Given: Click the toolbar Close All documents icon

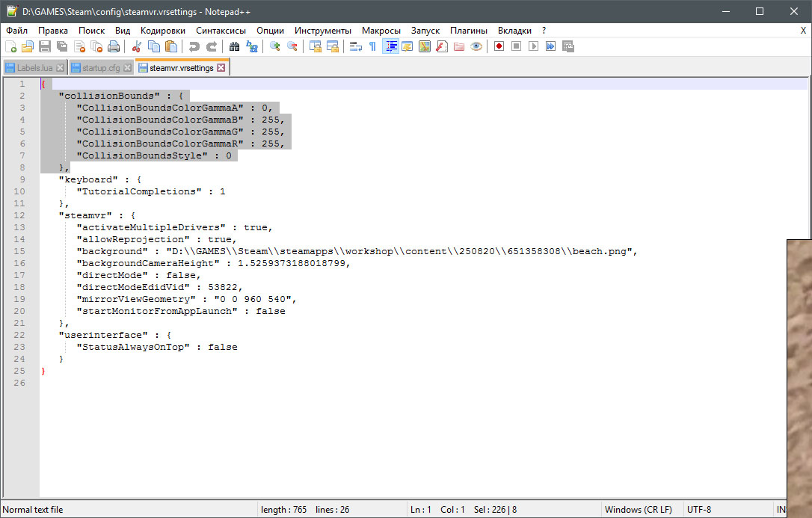Looking at the screenshot, I should point(96,46).
